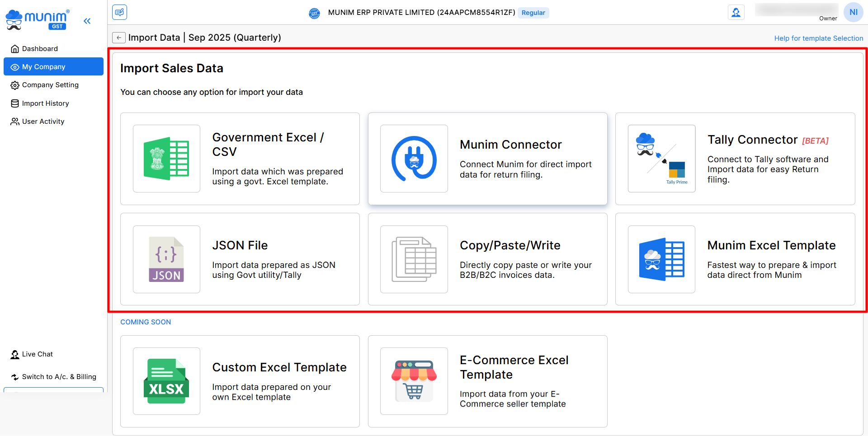Viewport: 868px width, 436px height.
Task: Click the support agent icon in header
Action: click(736, 12)
